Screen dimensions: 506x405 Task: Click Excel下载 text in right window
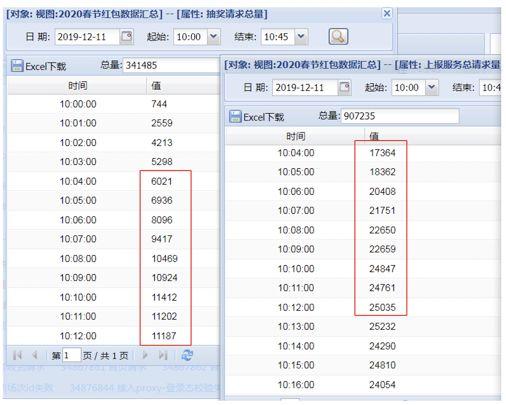(264, 117)
